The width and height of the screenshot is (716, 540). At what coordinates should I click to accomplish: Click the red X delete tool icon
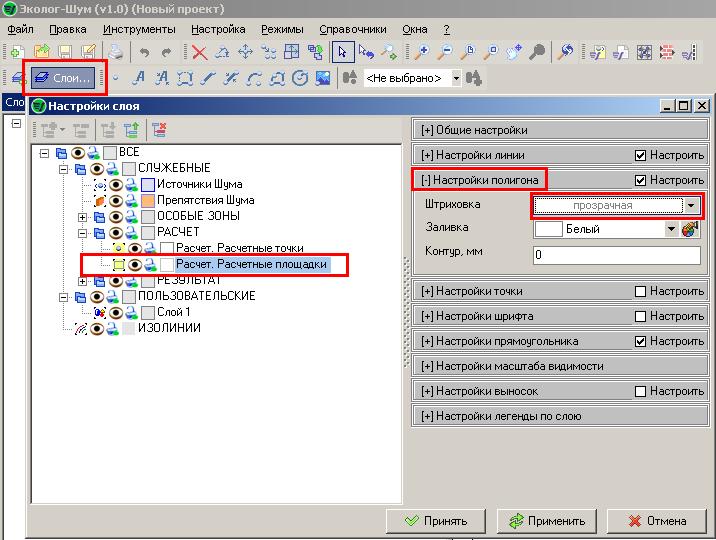199,51
